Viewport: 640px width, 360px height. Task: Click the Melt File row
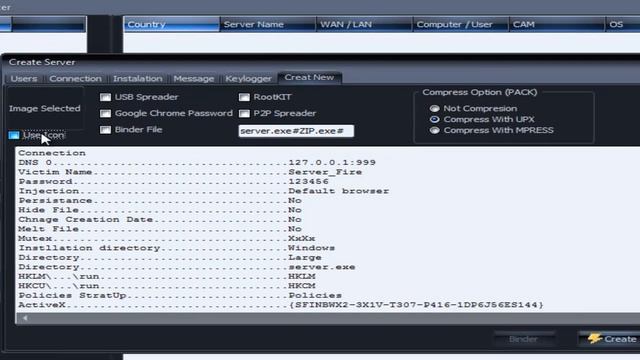(x=160, y=229)
